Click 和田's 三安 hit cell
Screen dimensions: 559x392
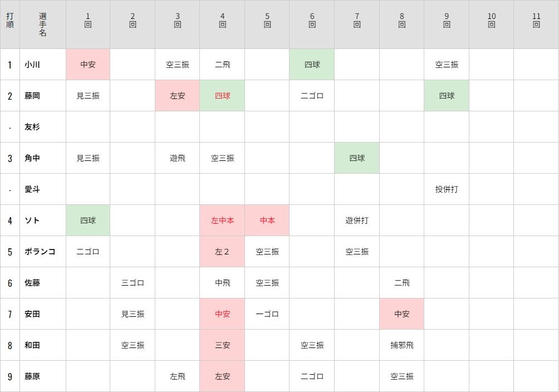222,345
